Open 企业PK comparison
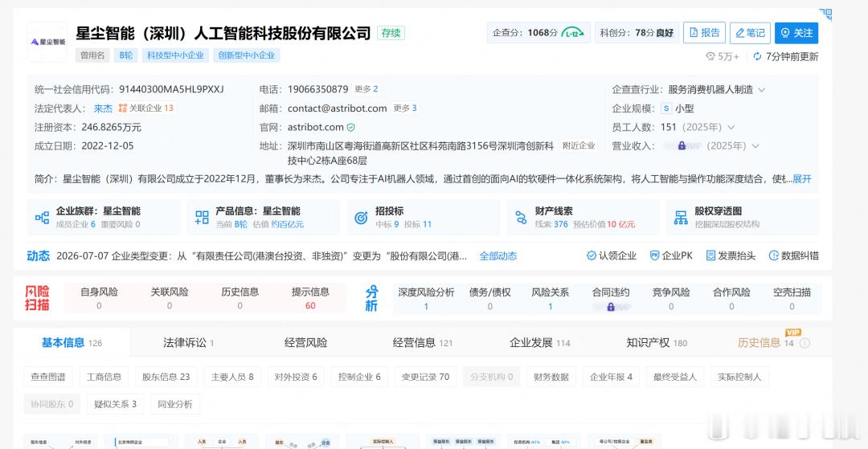This screenshot has height=449, width=868. 671,255
